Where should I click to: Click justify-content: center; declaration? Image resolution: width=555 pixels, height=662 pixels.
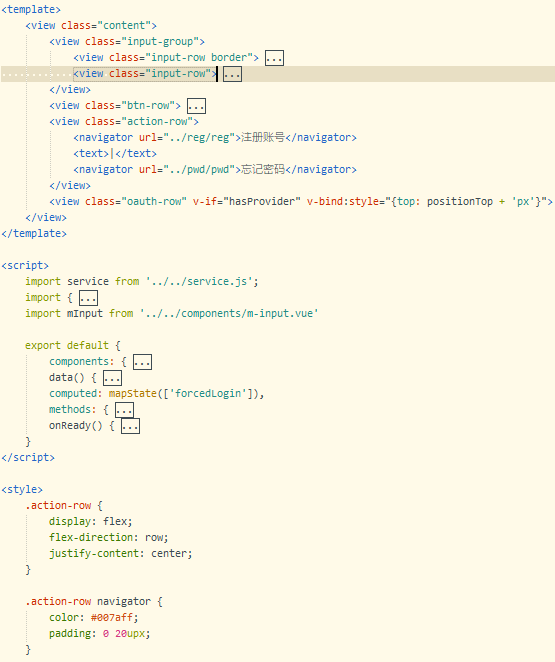tap(121, 554)
